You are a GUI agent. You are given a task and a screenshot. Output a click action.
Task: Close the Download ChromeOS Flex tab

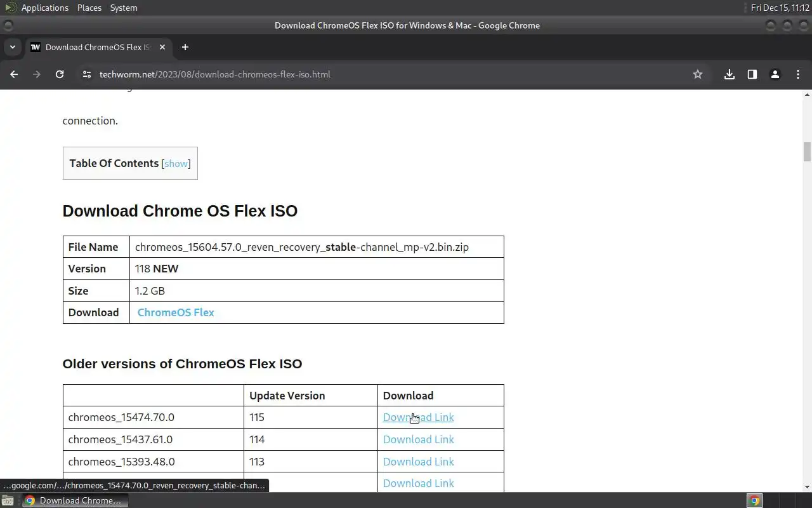162,47
